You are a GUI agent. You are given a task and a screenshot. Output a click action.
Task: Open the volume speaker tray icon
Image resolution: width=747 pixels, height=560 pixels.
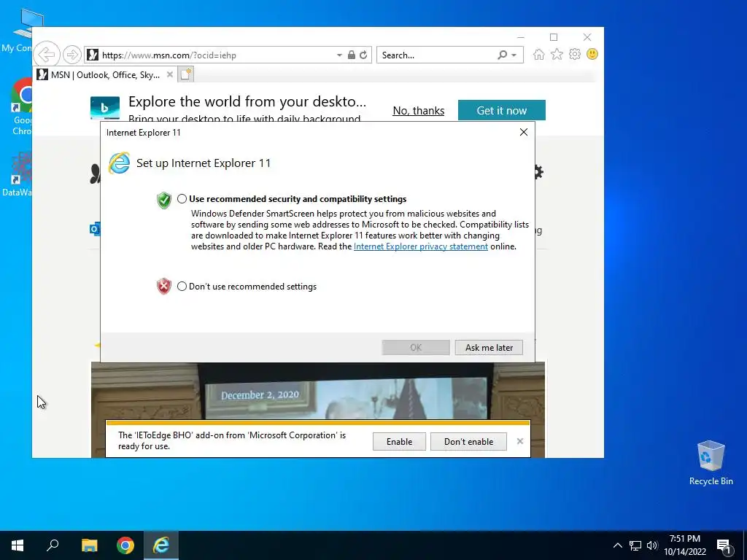pyautogui.click(x=652, y=545)
